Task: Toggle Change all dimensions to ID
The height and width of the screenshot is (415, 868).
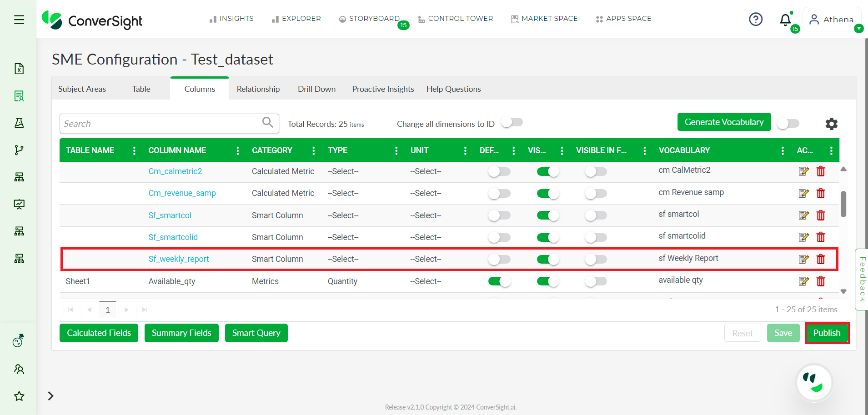Action: coord(512,123)
